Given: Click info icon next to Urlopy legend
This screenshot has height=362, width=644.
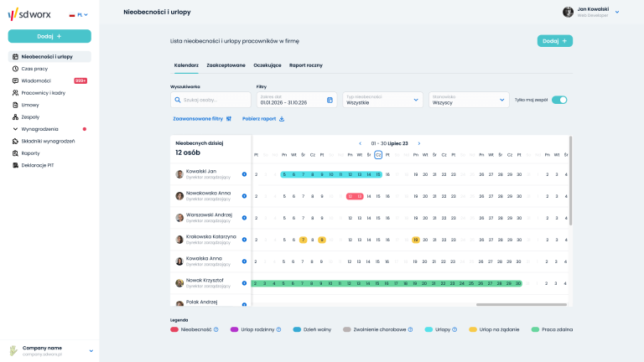Looking at the screenshot, I should [x=454, y=329].
